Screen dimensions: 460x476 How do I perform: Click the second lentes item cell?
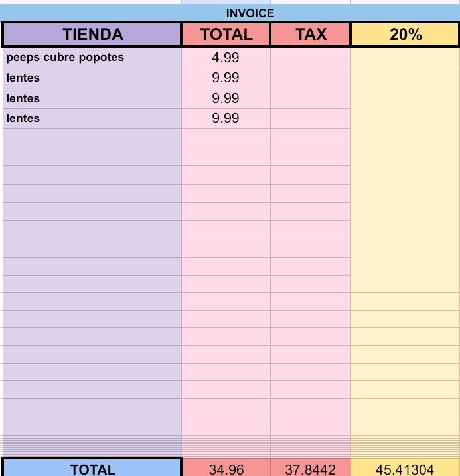92,98
